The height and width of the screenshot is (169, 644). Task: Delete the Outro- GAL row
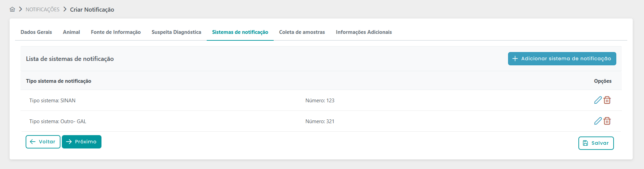[x=607, y=121]
